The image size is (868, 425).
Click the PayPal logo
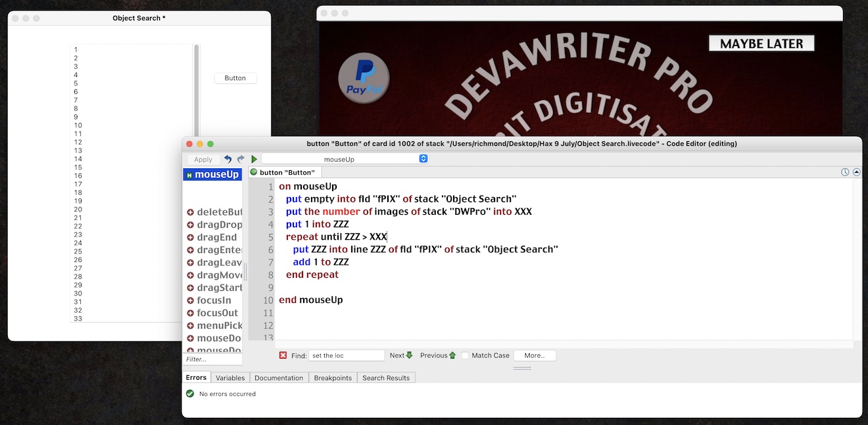click(x=364, y=78)
